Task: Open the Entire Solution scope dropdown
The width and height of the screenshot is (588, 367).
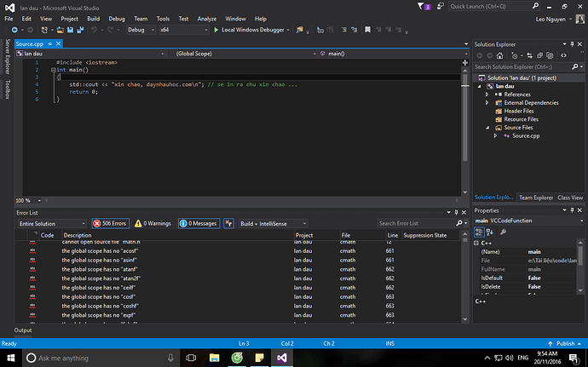Action: pyautogui.click(x=51, y=223)
